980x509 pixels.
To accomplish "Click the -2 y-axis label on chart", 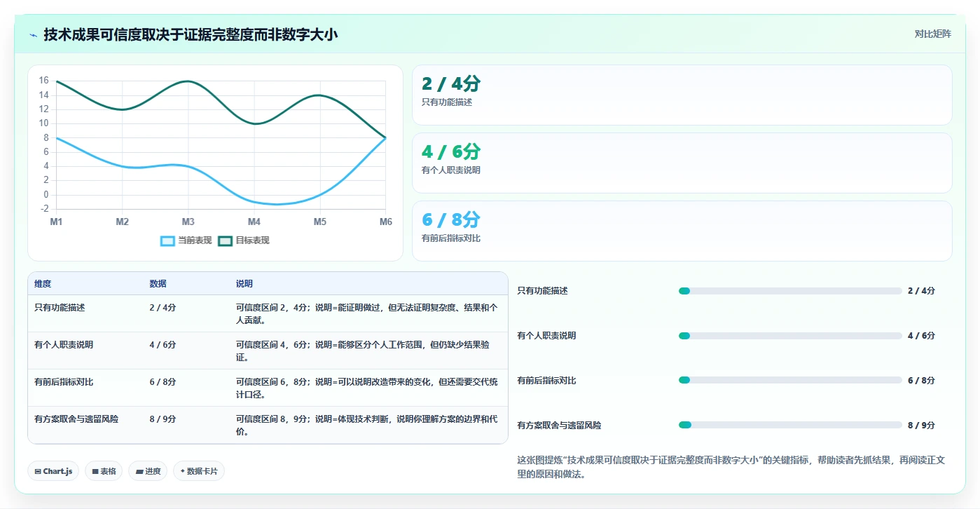I will (44, 209).
